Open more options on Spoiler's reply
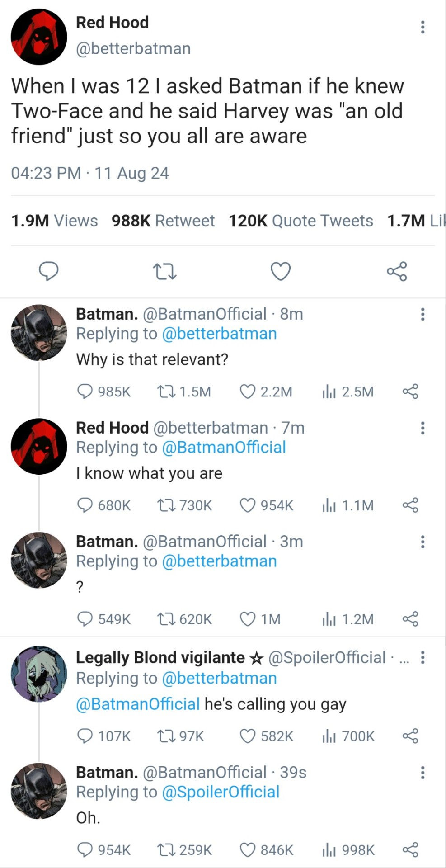This screenshot has height=868, width=446. coord(423,657)
